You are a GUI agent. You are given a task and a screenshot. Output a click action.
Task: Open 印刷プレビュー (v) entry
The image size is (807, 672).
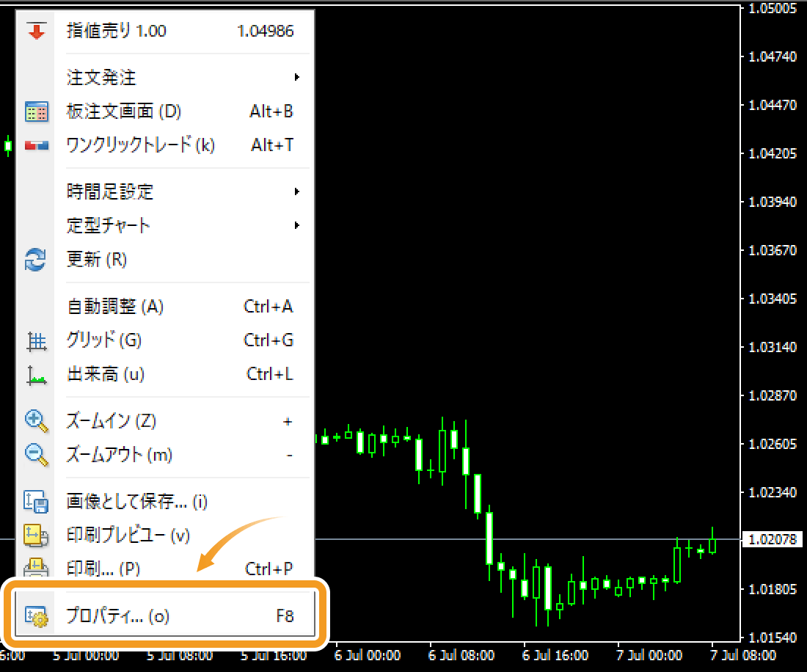click(164, 536)
